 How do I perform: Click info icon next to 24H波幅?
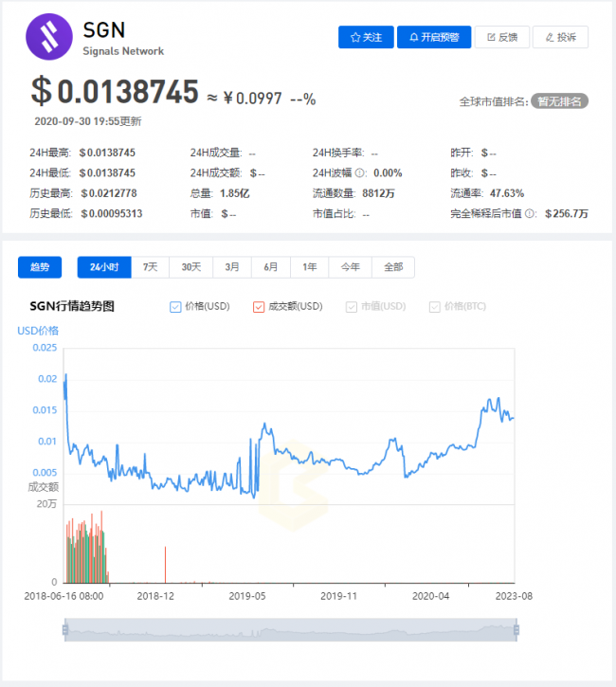[359, 173]
